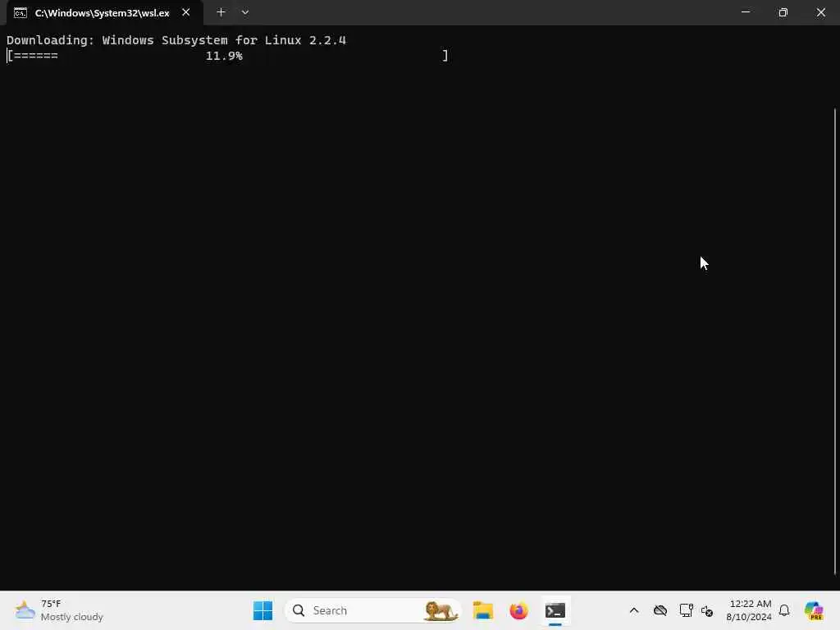
Task: Open the weather widget showing 75°F
Action: tap(59, 610)
